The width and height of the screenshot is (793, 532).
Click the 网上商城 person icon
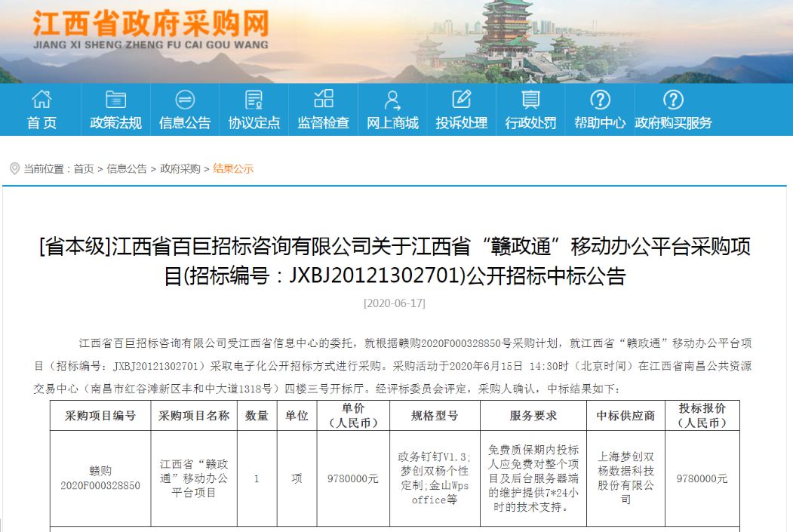pyautogui.click(x=392, y=100)
